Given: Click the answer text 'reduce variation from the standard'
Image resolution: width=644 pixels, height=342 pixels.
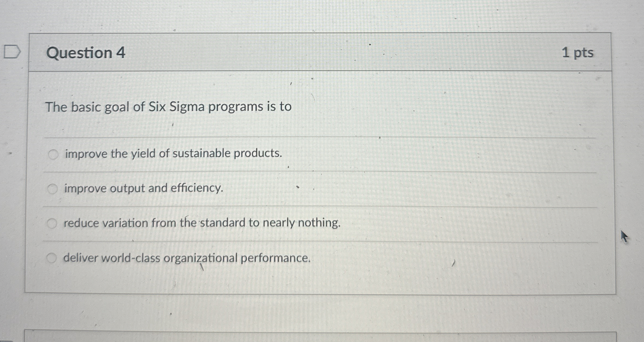Looking at the screenshot, I should pyautogui.click(x=202, y=223).
